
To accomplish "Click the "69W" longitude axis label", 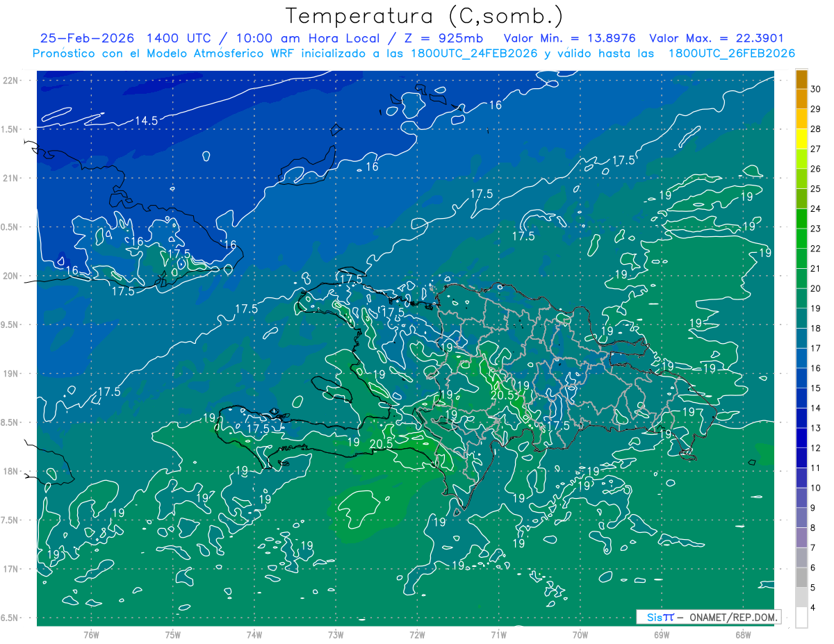I will (662, 634).
